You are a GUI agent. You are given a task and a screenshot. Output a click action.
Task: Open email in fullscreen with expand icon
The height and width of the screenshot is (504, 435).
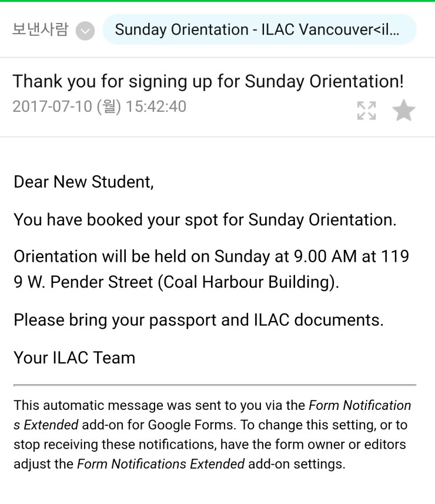[366, 110]
